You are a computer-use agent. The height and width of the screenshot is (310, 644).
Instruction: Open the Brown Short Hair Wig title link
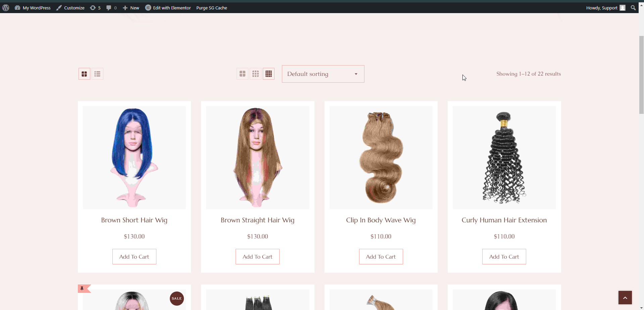(134, 220)
